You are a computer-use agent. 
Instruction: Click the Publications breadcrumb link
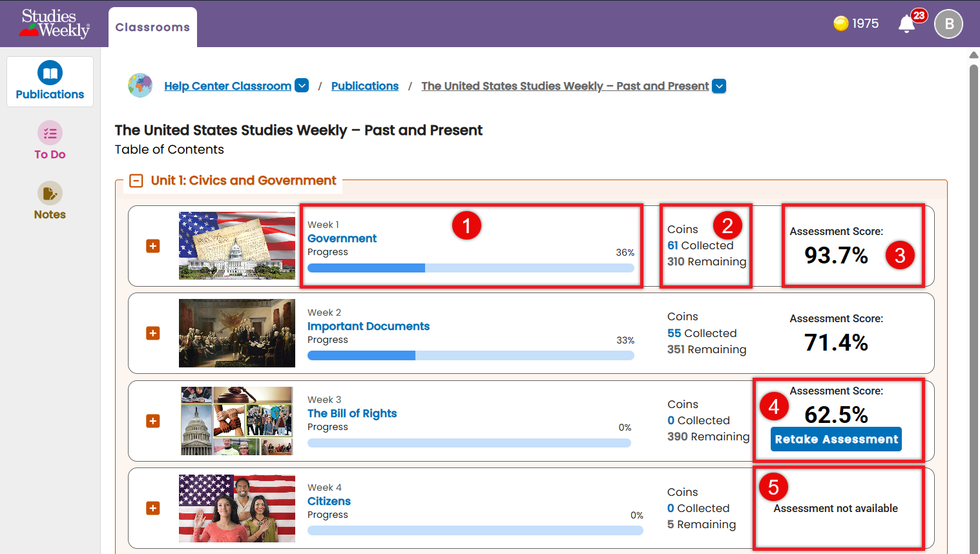[x=365, y=86]
